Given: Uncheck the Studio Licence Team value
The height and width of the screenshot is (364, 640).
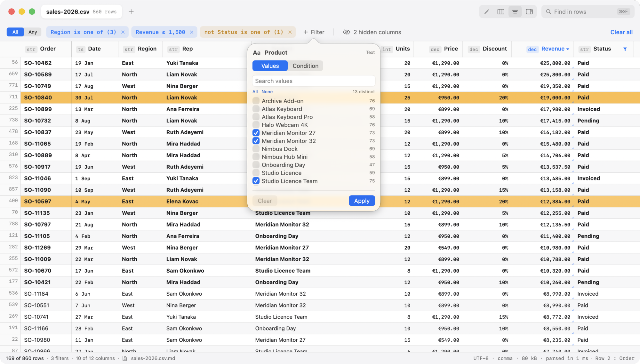Looking at the screenshot, I should 256,181.
